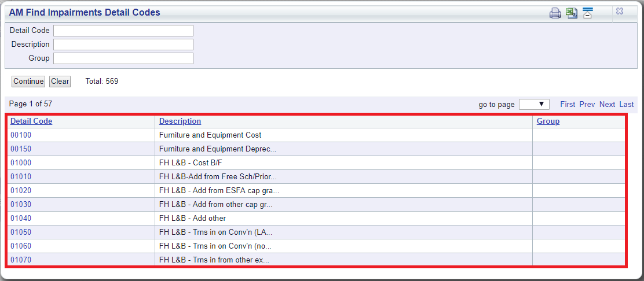Click 'FH L&B-Add from Free Sch/Prior...' cell
The width and height of the screenshot is (644, 281).
[343, 177]
